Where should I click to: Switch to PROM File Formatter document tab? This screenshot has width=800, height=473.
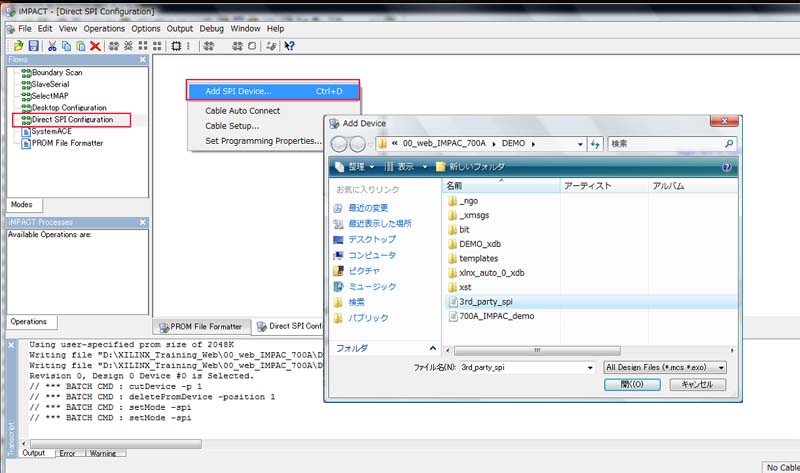(x=201, y=327)
